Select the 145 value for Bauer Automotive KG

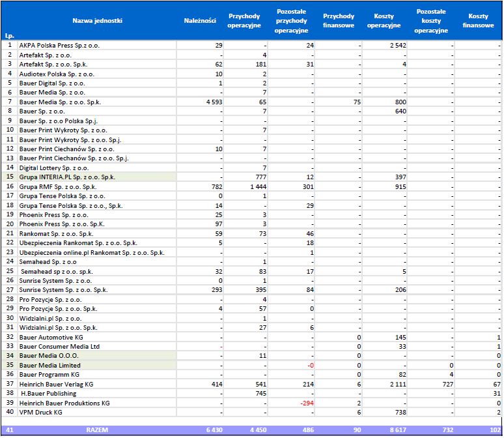coord(400,337)
